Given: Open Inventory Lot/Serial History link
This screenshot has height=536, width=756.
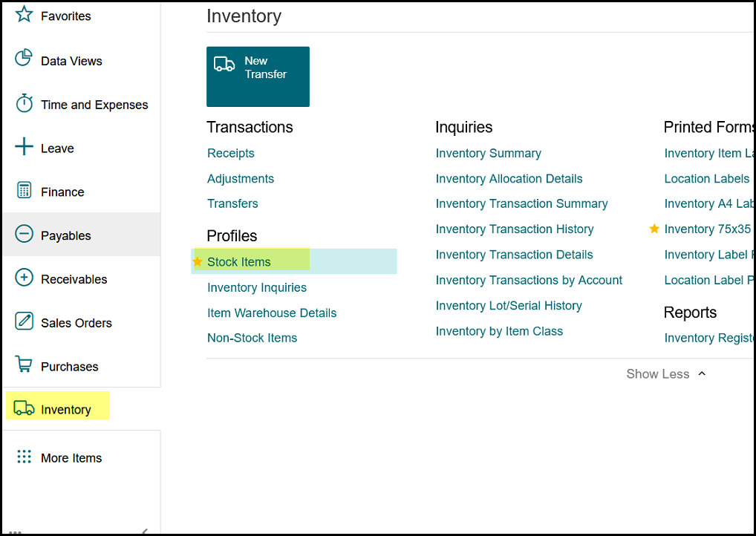Looking at the screenshot, I should (509, 306).
